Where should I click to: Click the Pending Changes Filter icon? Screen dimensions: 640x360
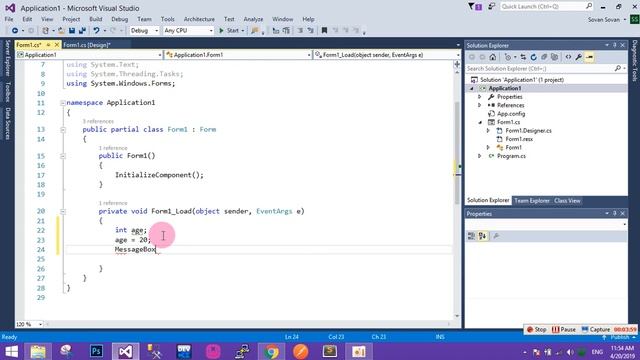point(508,57)
